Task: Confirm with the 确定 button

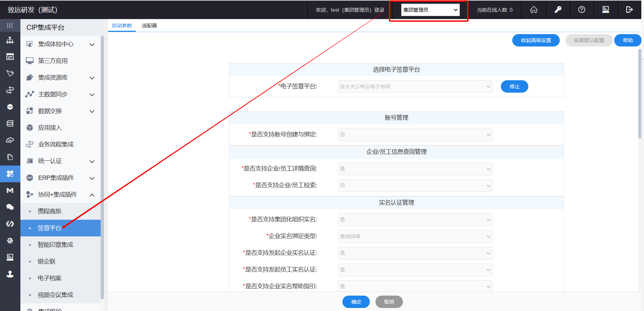Action: coord(356,302)
